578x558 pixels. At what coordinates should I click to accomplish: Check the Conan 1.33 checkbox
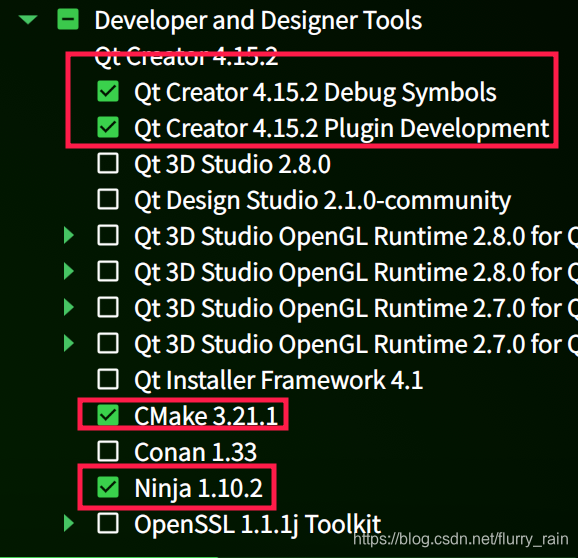click(108, 451)
